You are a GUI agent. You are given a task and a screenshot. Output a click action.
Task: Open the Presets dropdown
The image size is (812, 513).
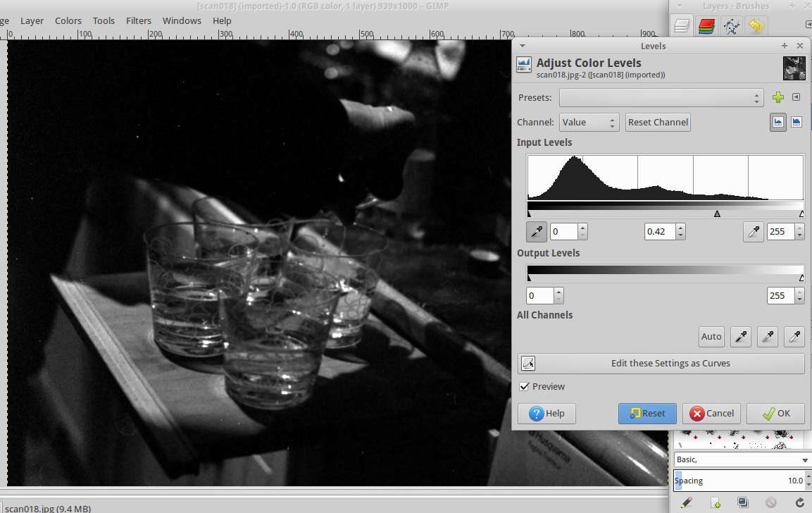coord(661,98)
